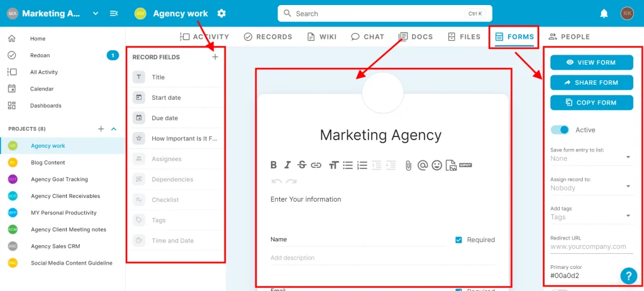Click the View Form button
Screen dimensions: 644x291
point(591,62)
